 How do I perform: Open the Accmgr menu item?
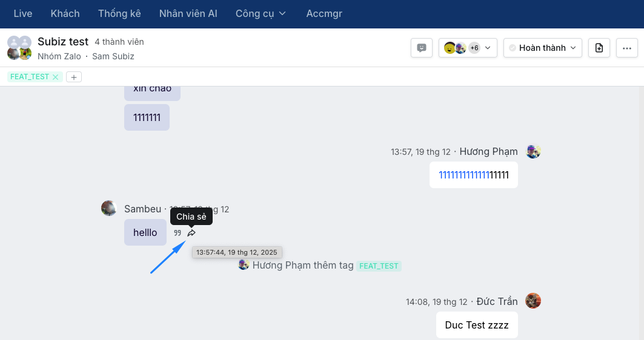coord(324,13)
